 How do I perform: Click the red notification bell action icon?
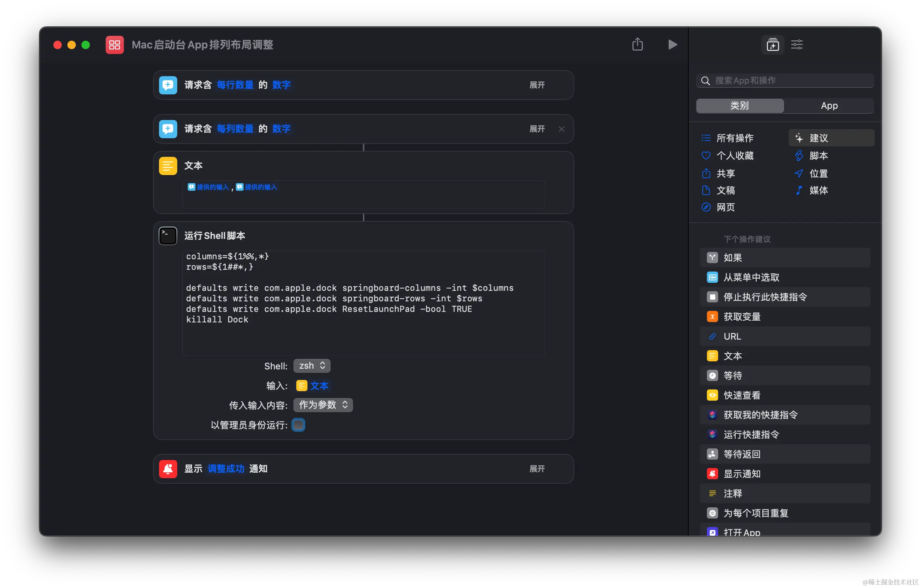click(x=168, y=469)
